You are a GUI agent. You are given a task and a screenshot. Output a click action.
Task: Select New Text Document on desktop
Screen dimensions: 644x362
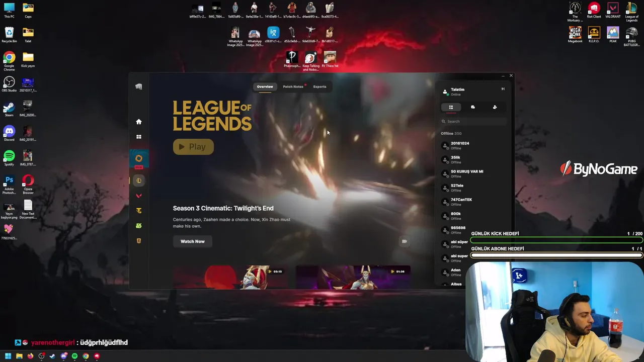[x=28, y=210]
